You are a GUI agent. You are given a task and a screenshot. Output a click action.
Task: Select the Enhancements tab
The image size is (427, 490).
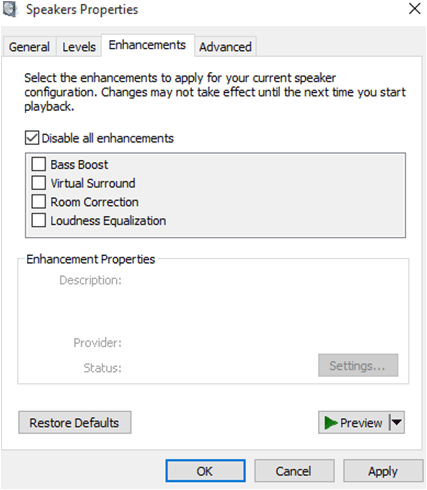click(x=147, y=45)
